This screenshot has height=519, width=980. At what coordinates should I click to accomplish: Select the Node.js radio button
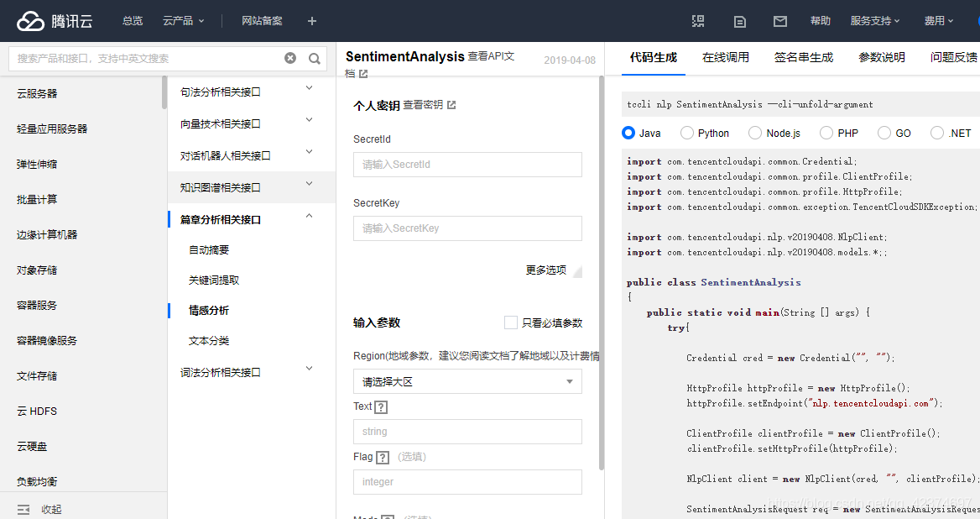click(x=755, y=133)
